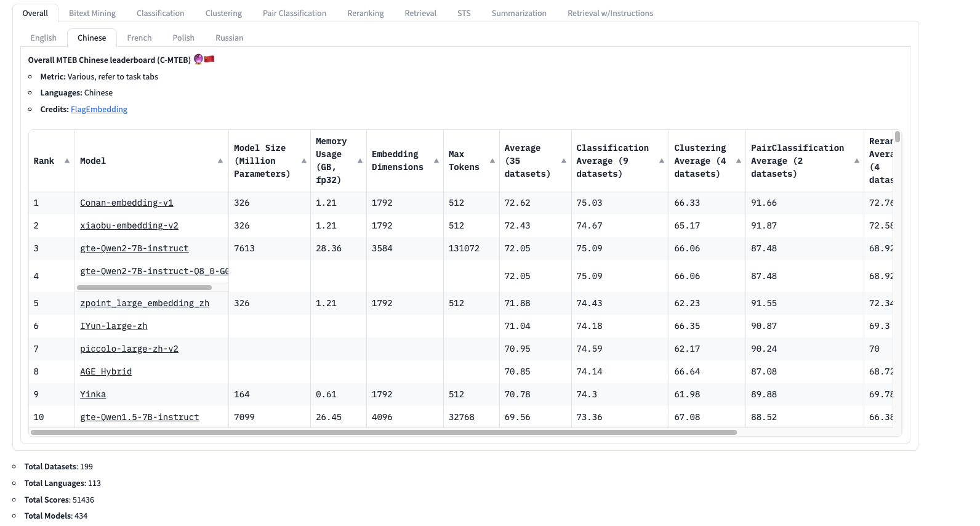
Task: Select the Polish language tab
Action: click(183, 38)
